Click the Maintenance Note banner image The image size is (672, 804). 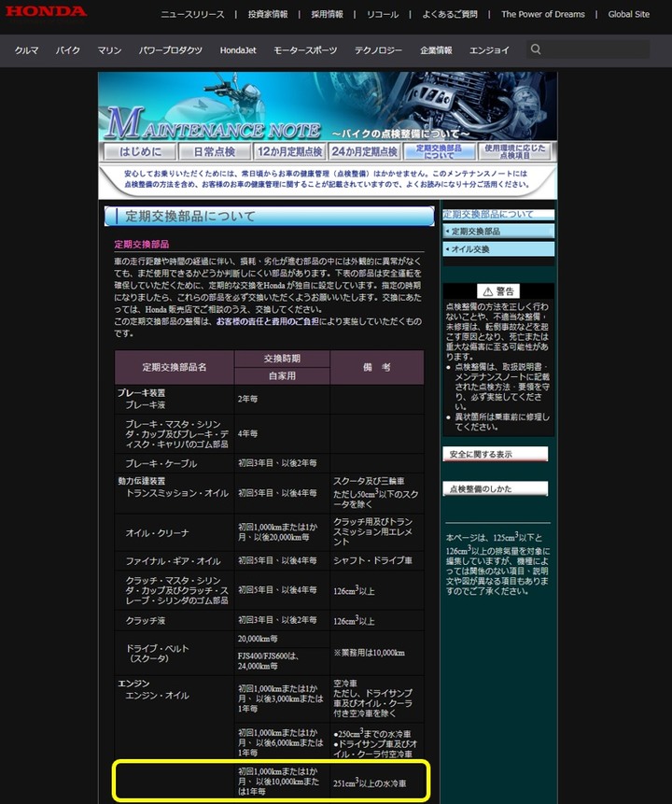click(x=328, y=106)
